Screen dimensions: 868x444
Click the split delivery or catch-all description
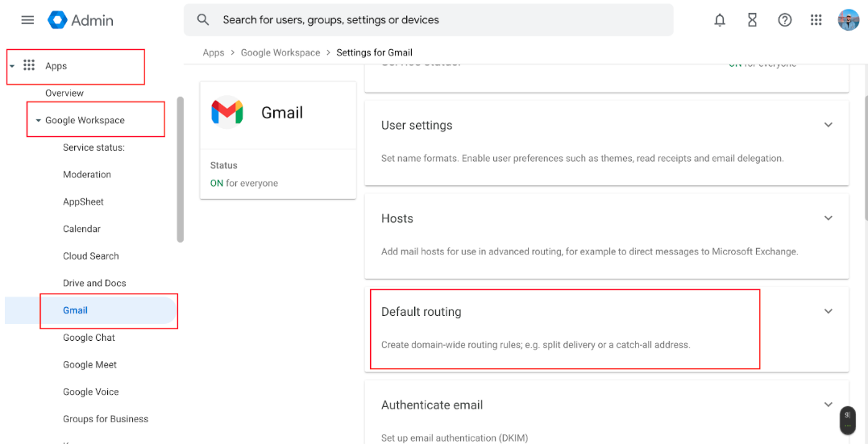point(536,344)
